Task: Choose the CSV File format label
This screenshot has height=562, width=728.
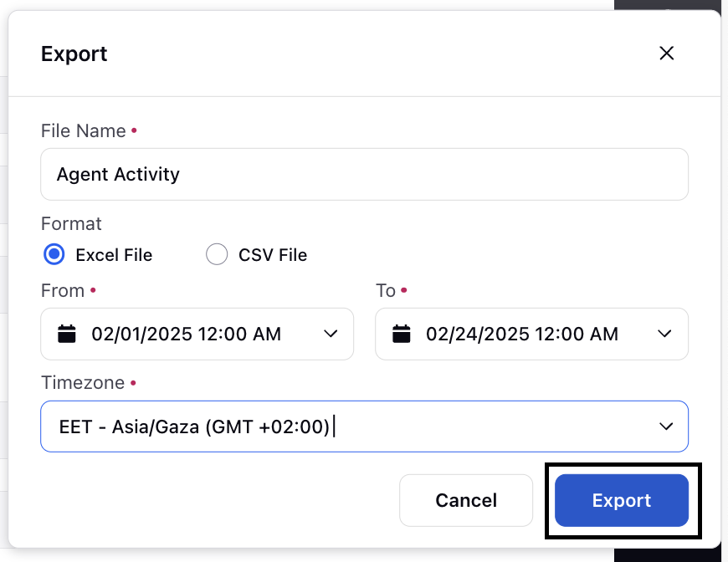Action: click(x=273, y=255)
